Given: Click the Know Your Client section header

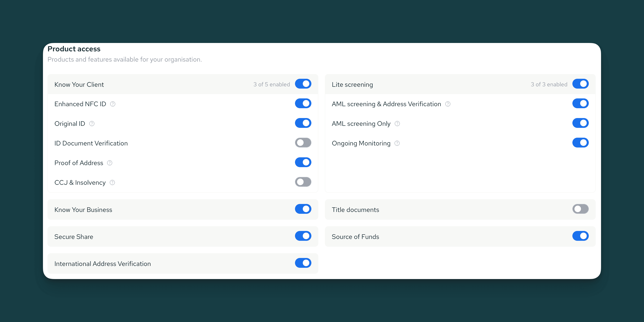Looking at the screenshot, I should point(79,84).
